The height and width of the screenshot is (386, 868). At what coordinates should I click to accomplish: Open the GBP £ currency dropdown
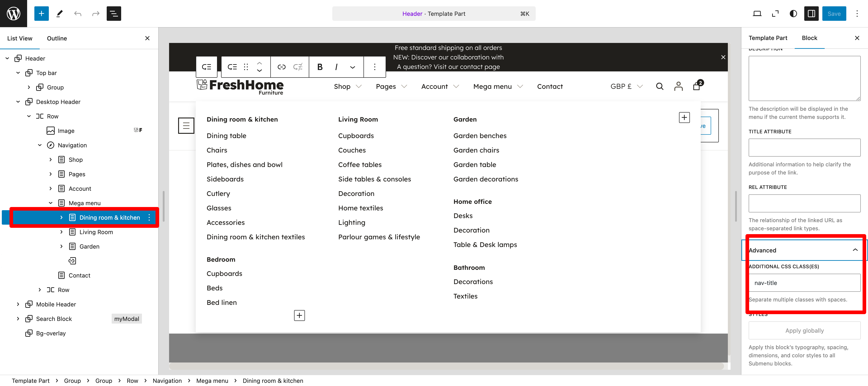(x=627, y=87)
